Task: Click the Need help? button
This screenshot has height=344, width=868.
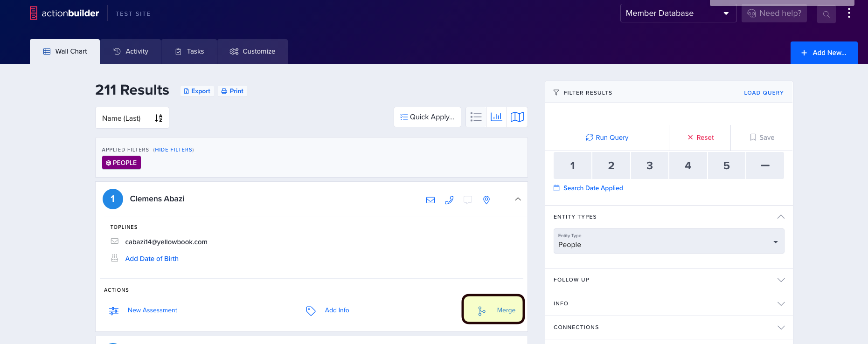Action: pos(774,13)
